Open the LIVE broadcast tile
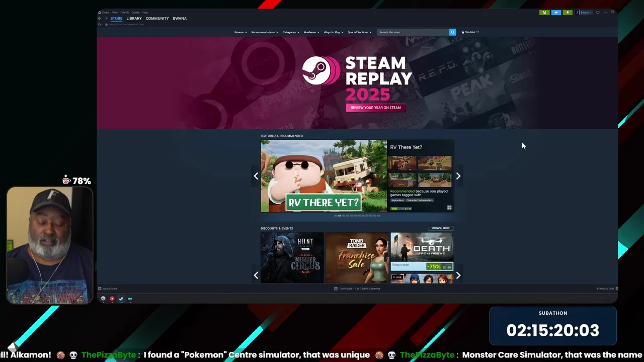This screenshot has width=644, height=362. [422, 279]
